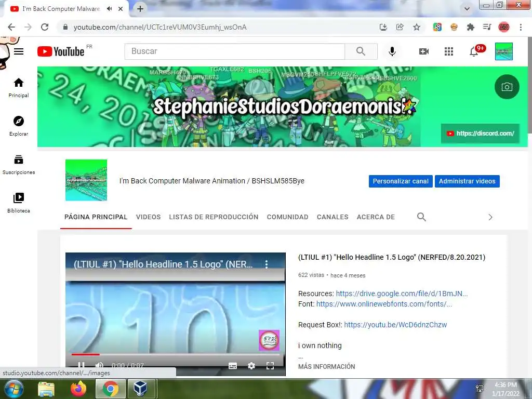Click the address bar URL
The width and height of the screenshot is (532, 399).
[160, 27]
